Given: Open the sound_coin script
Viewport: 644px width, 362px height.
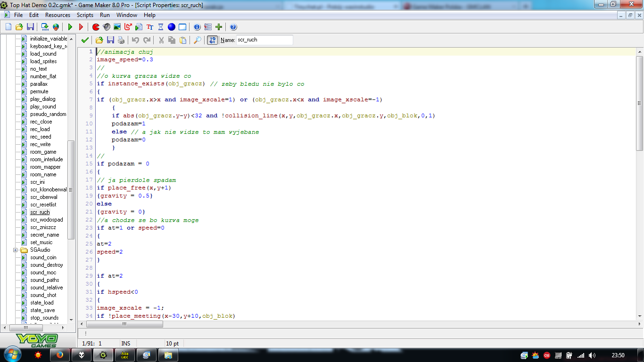Looking at the screenshot, I should pyautogui.click(x=43, y=257).
